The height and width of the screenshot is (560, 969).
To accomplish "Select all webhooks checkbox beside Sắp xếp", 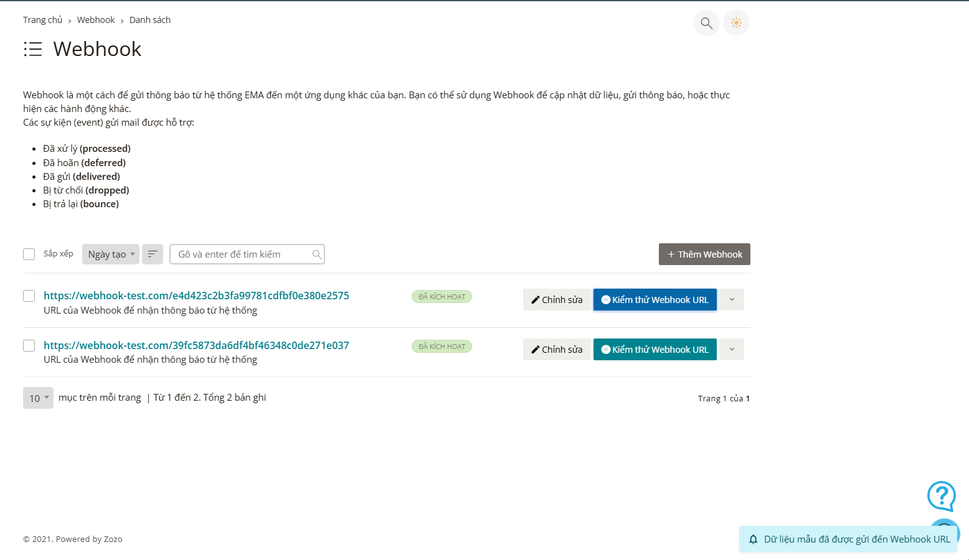I will 29,254.
